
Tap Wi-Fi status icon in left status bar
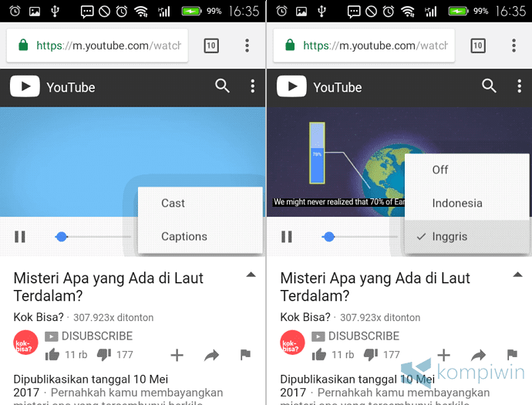(141, 12)
